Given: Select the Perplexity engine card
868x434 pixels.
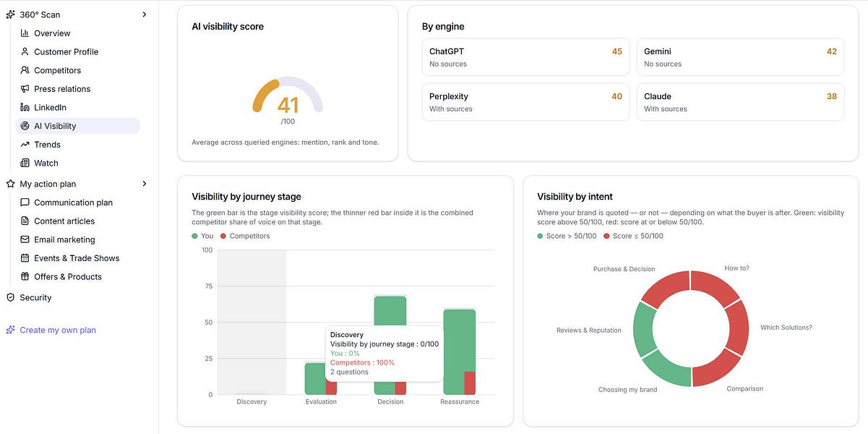Looking at the screenshot, I should 525,102.
